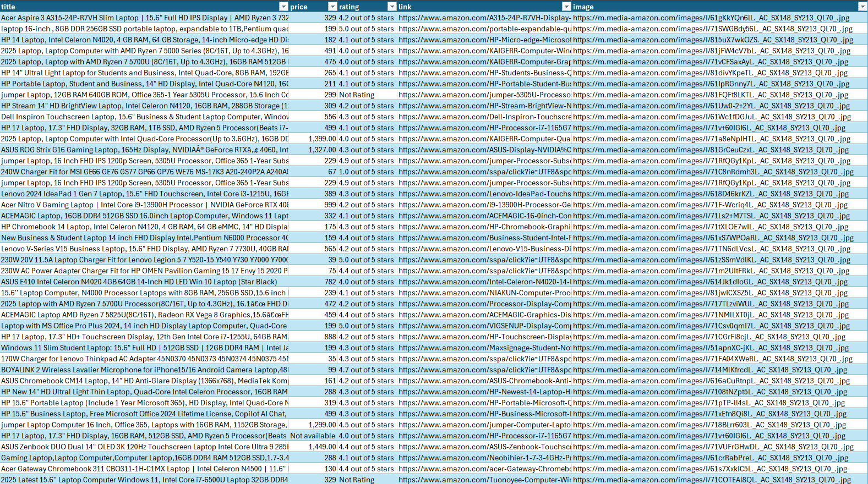Image resolution: width=868 pixels, height=484 pixels.
Task: Select the link containing jumper-5305U-Processo
Action: 485,95
